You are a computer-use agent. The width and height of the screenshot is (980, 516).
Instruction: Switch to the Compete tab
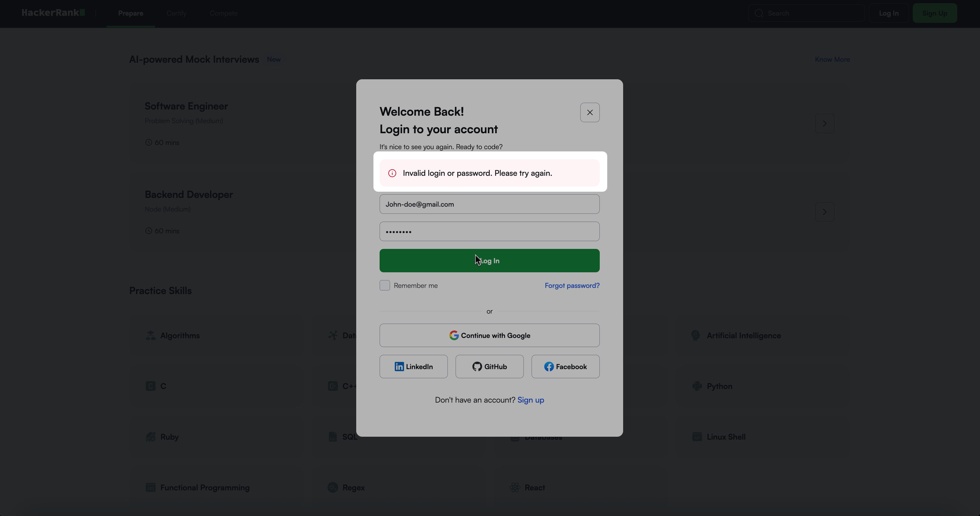pos(224,13)
